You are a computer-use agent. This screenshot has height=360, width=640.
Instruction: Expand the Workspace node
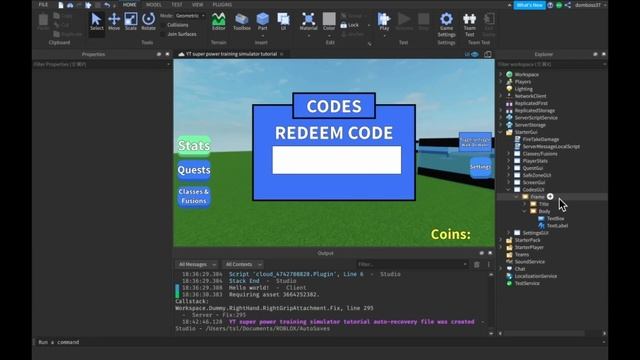(x=501, y=74)
